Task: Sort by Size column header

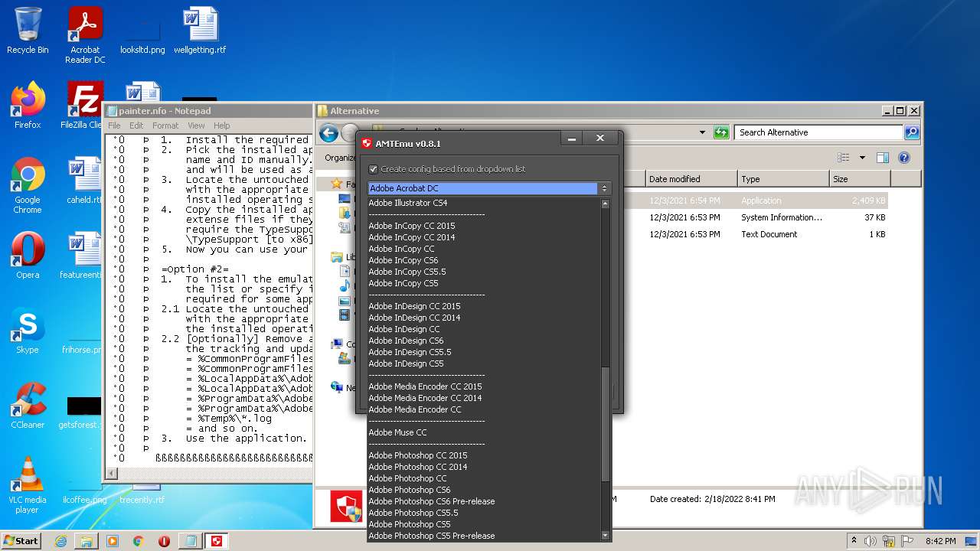Action: (x=860, y=179)
